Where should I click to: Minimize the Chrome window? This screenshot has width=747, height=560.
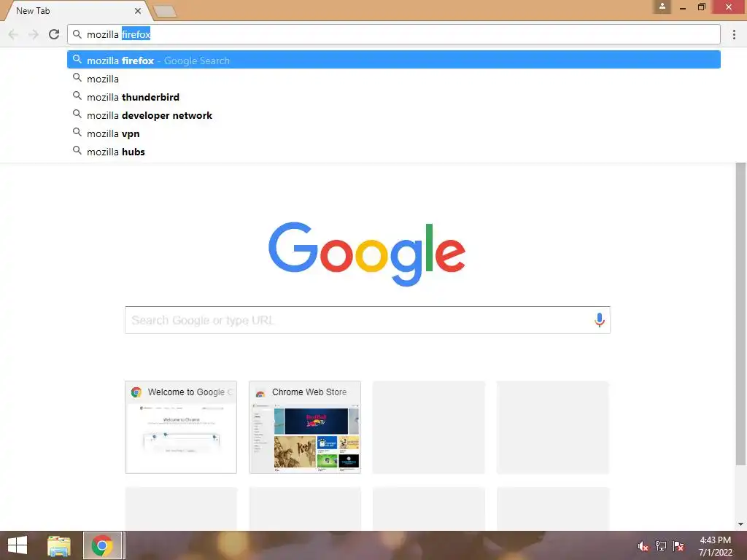click(x=683, y=7)
